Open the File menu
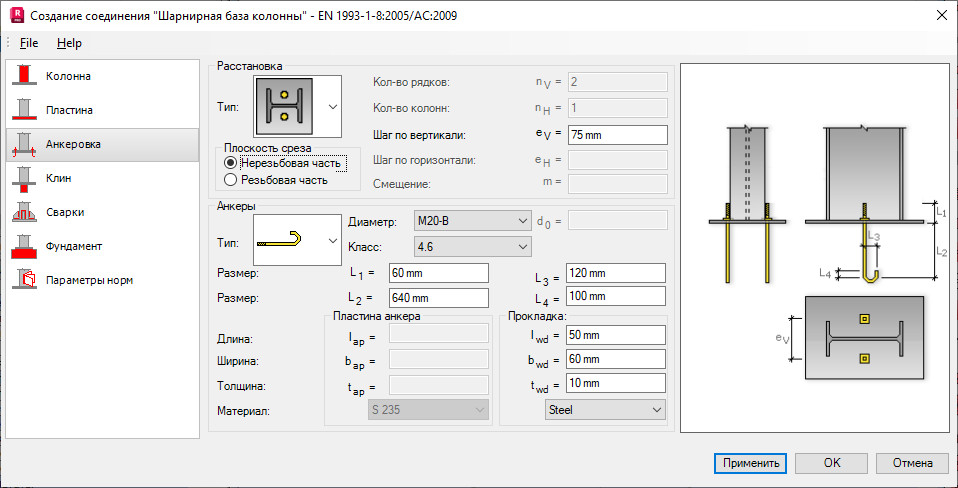958x488 pixels. [x=29, y=43]
